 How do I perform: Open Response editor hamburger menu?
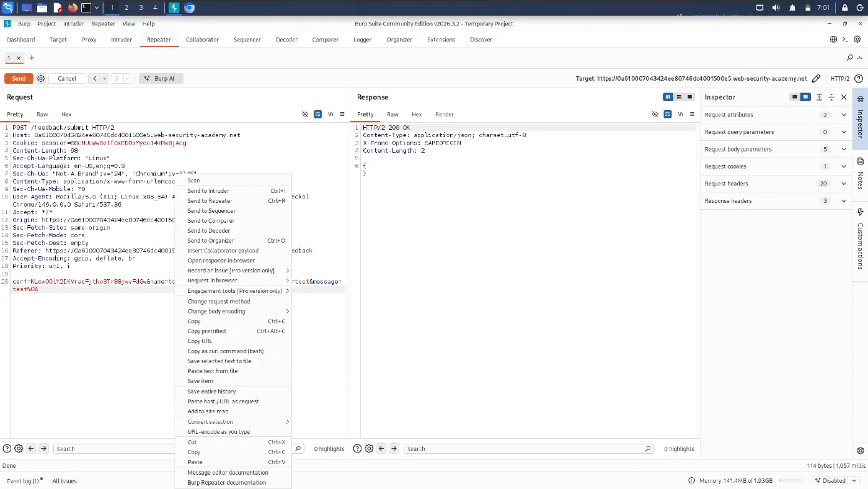[x=692, y=114]
